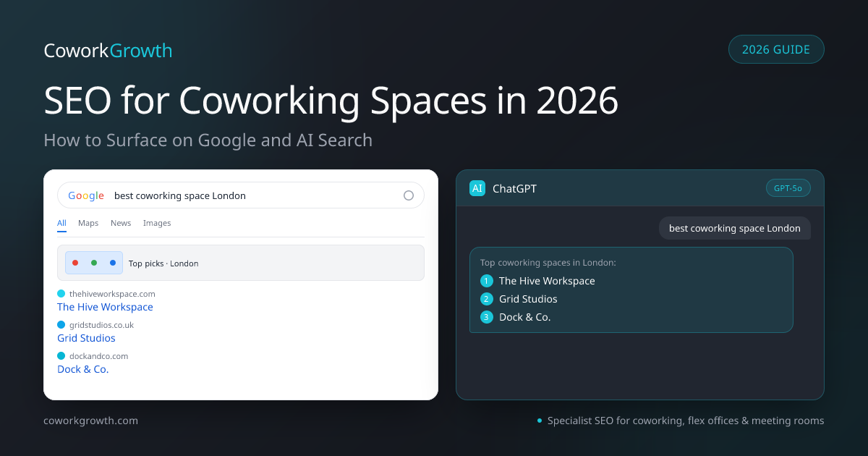Click the coworkgrowth.com footer link
This screenshot has width=868, height=456.
[90, 421]
